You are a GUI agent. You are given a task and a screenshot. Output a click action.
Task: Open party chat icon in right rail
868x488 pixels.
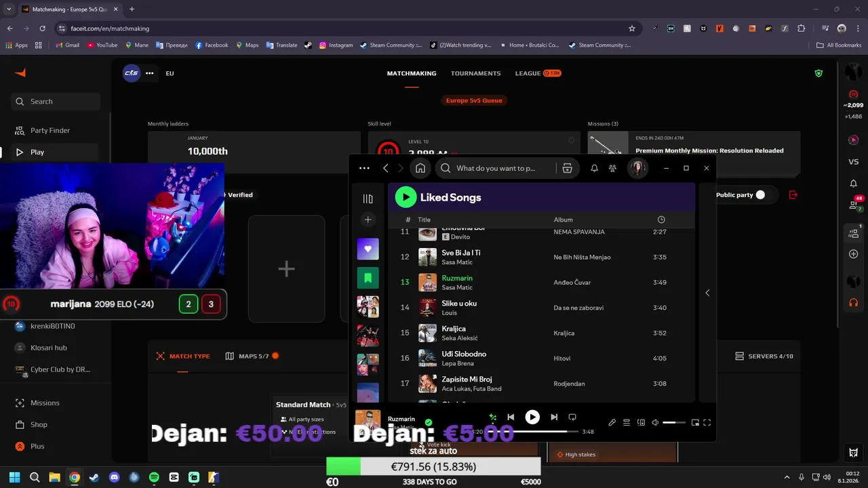(x=854, y=232)
